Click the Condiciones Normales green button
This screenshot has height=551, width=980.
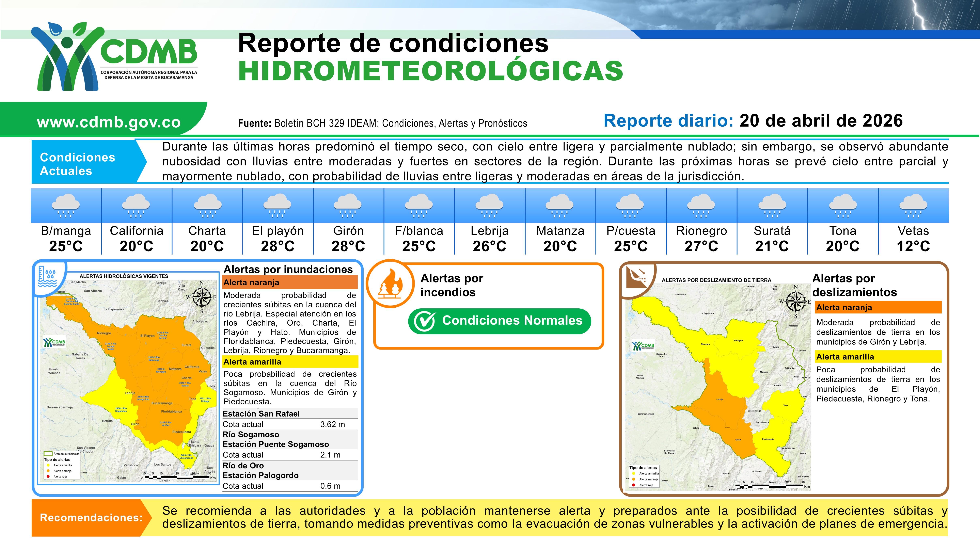(500, 321)
